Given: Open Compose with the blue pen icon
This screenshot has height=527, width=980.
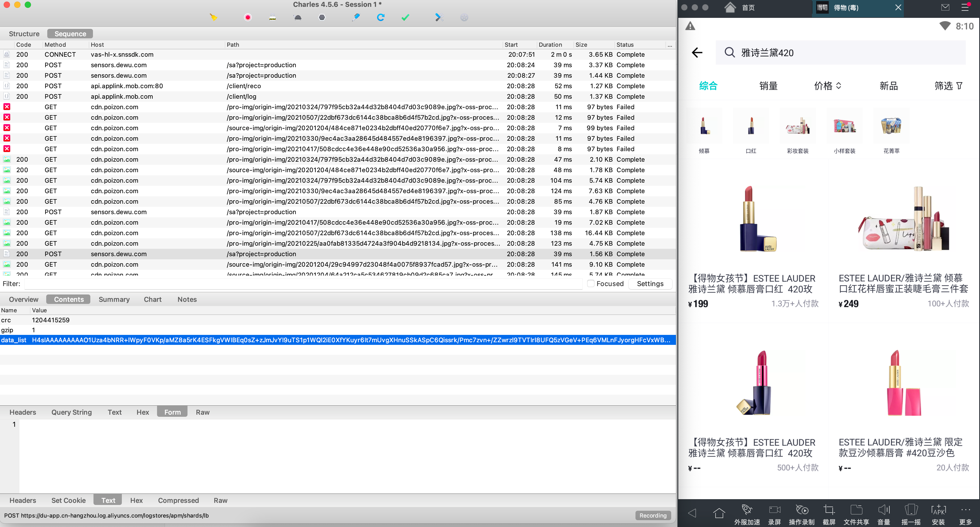Looking at the screenshot, I should 356,17.
